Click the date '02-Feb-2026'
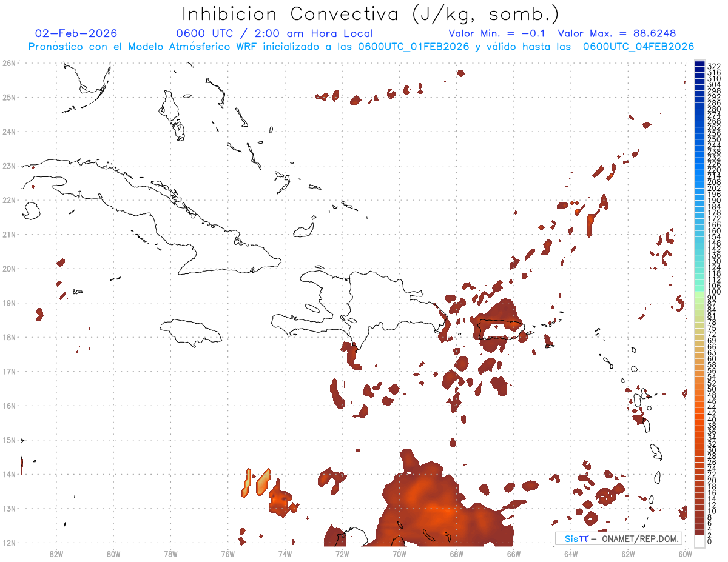The height and width of the screenshot is (562, 728). point(76,33)
